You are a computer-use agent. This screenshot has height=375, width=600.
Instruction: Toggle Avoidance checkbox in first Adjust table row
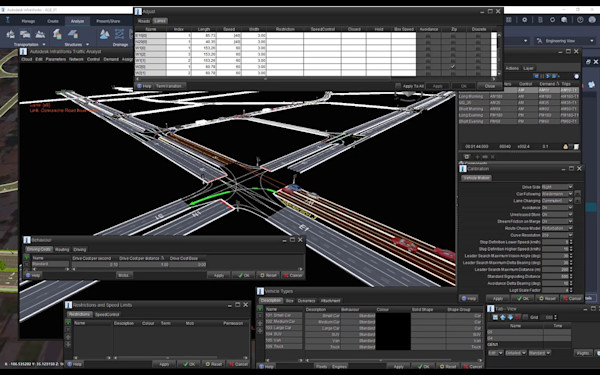coord(428,36)
